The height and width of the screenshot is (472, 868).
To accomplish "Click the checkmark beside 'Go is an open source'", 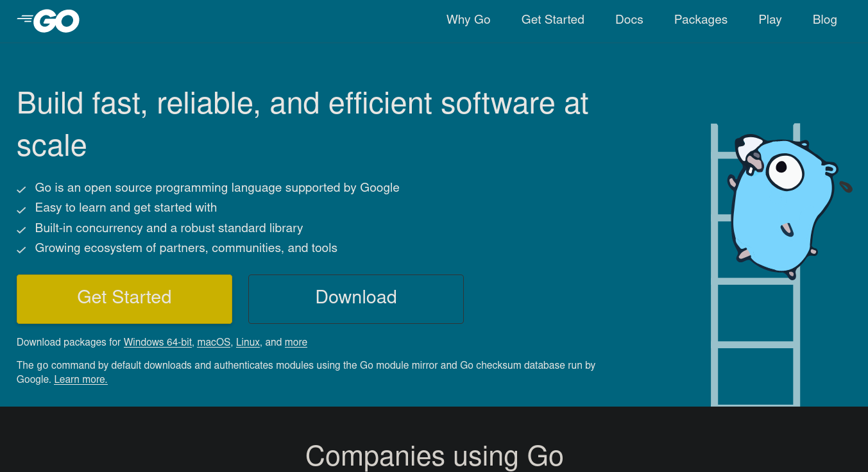I will pyautogui.click(x=21, y=190).
